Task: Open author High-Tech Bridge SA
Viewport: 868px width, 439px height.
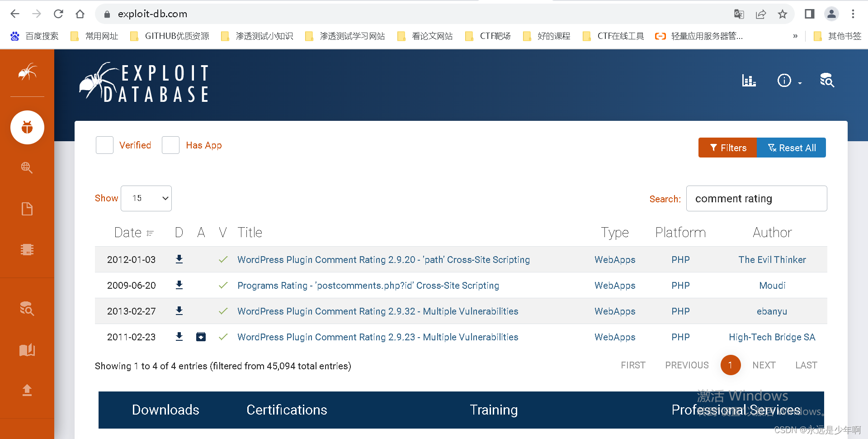Action: coord(772,337)
